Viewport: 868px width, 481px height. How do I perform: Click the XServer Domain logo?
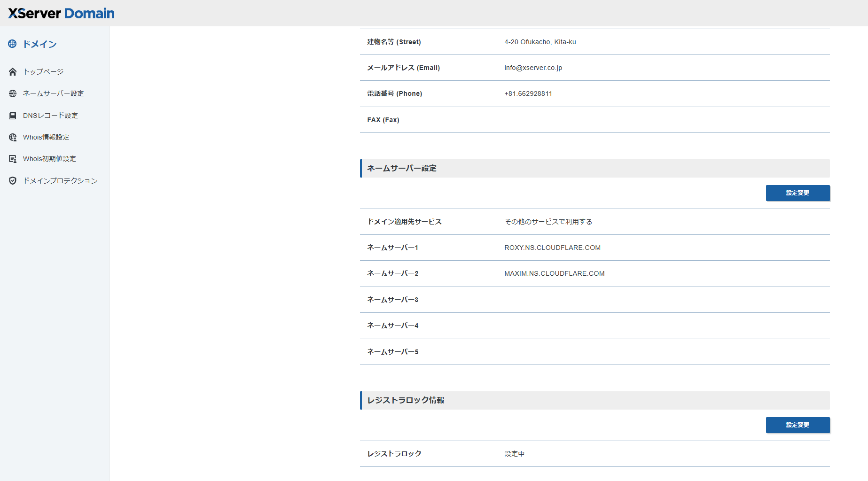pyautogui.click(x=61, y=13)
